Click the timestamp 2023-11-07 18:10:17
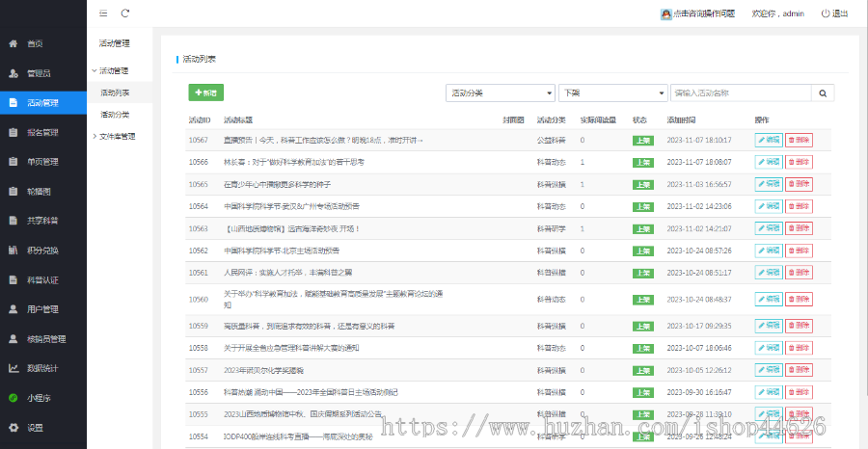 [x=699, y=141]
